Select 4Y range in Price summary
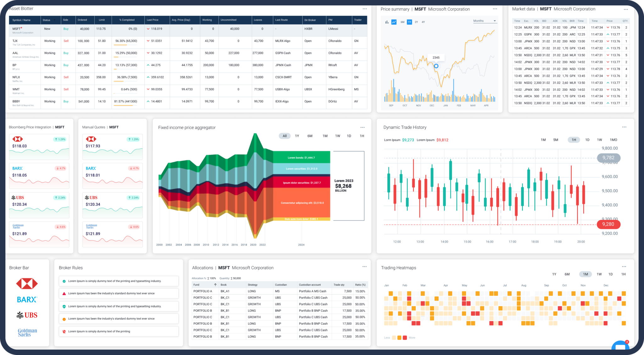The image size is (644, 355). coord(423,22)
